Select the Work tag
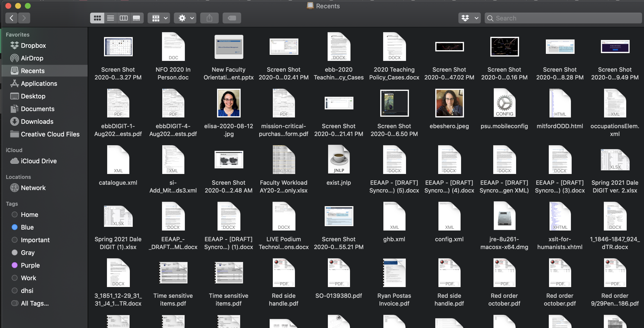Image resolution: width=644 pixels, height=328 pixels. click(28, 278)
